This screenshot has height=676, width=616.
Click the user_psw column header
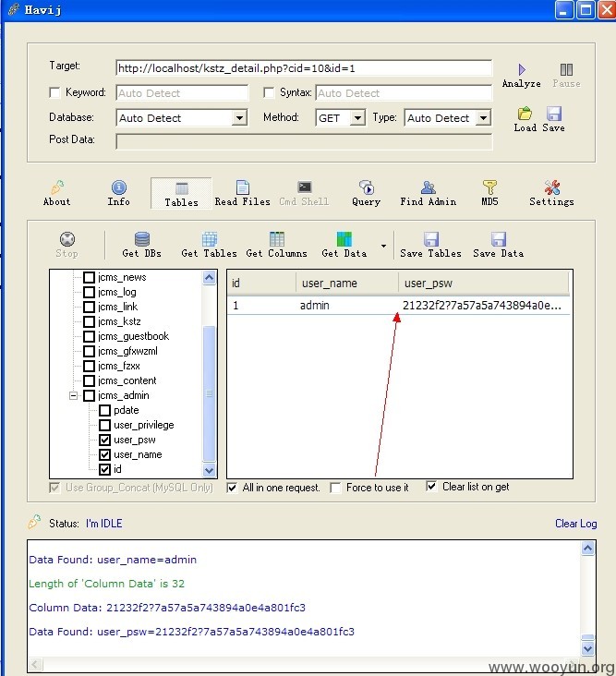pyautogui.click(x=484, y=284)
